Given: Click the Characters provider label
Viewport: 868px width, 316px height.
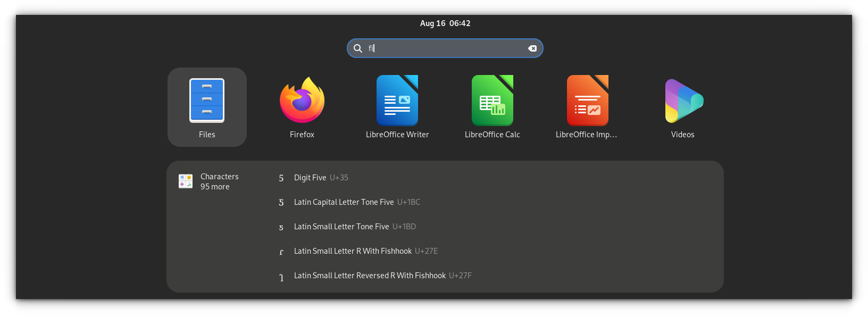Looking at the screenshot, I should pyautogui.click(x=219, y=177).
